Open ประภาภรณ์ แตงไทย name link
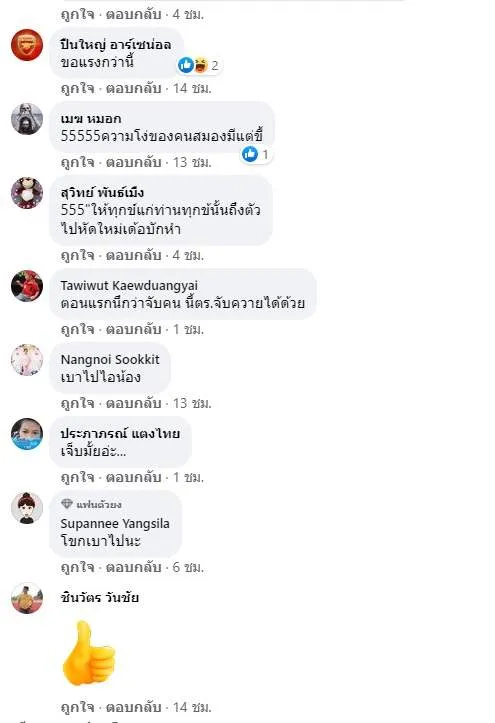 120,433
